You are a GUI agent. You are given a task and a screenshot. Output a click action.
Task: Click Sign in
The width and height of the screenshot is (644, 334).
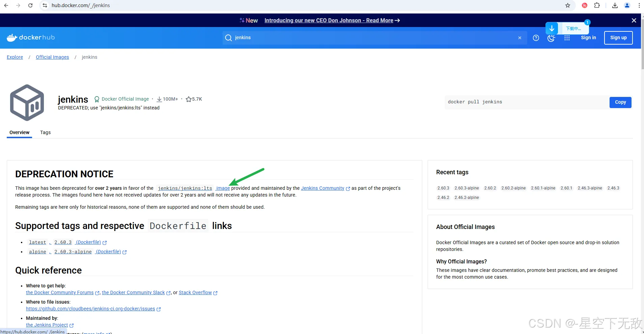click(x=588, y=37)
